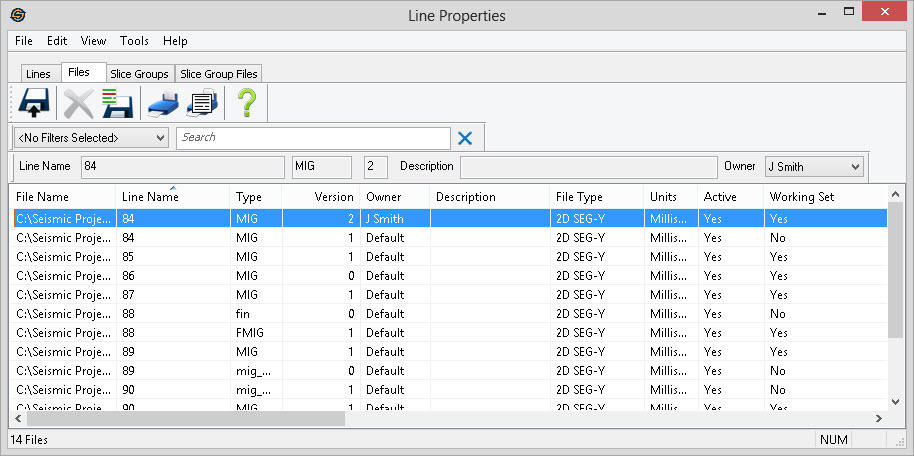The image size is (914, 456).
Task: Switch to the Slice Groups tab
Action: [x=139, y=74]
